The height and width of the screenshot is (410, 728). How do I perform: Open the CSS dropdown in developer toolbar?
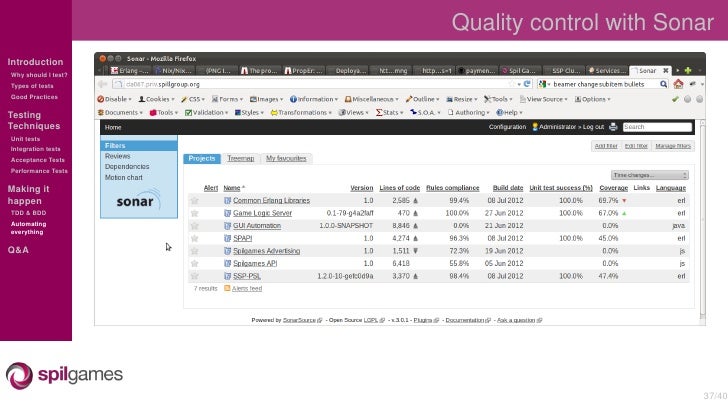[193, 99]
